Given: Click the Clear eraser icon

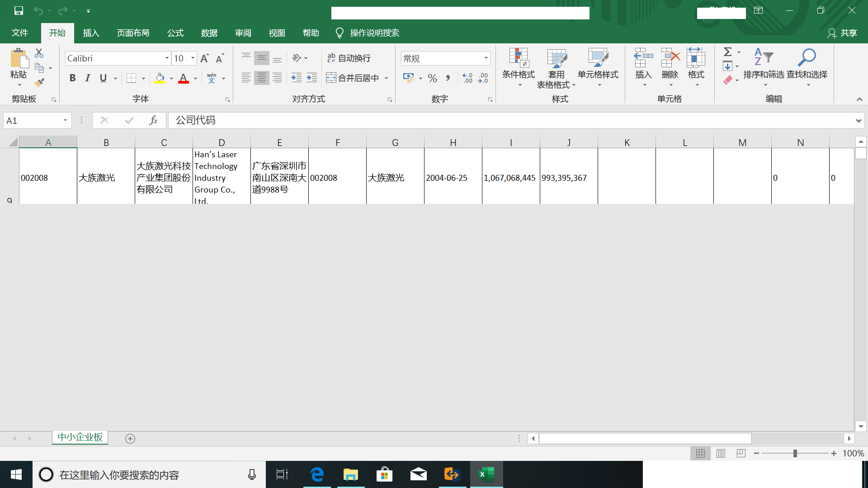Looking at the screenshot, I should point(727,80).
